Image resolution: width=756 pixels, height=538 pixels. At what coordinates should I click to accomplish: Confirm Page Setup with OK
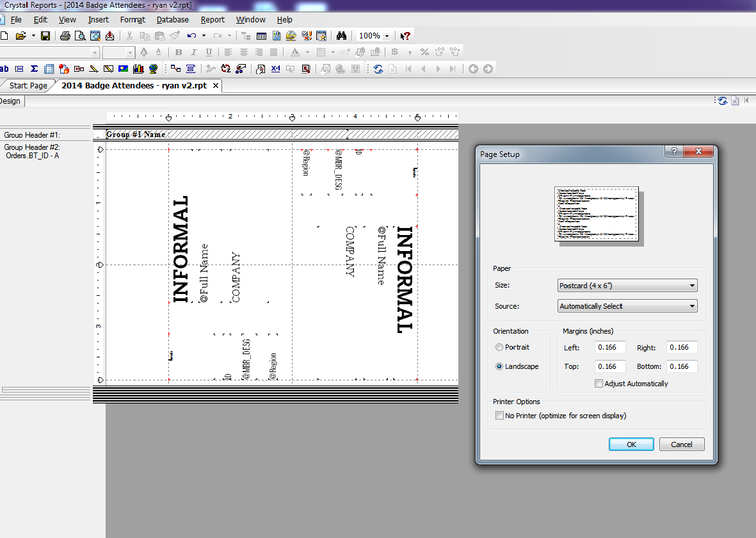pyautogui.click(x=631, y=444)
